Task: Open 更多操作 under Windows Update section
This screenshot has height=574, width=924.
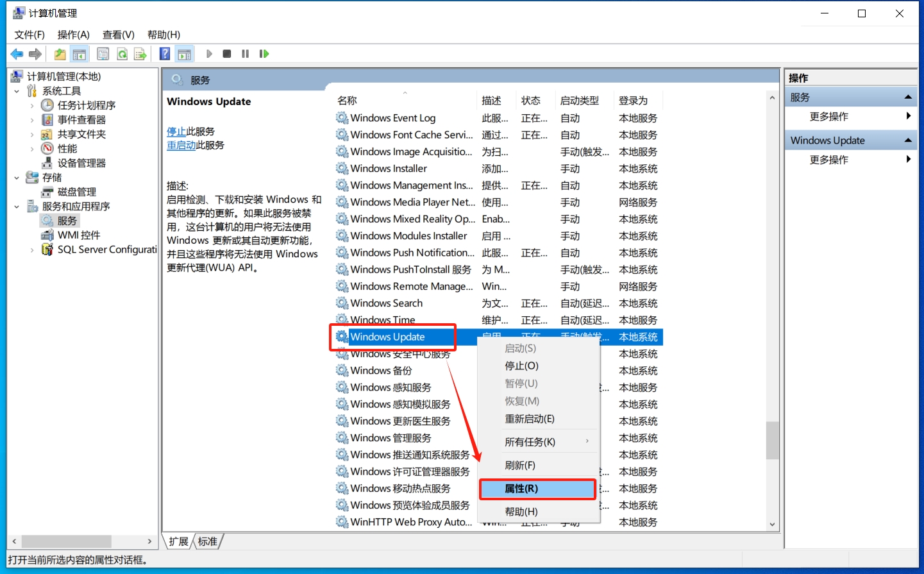Action: 828,160
